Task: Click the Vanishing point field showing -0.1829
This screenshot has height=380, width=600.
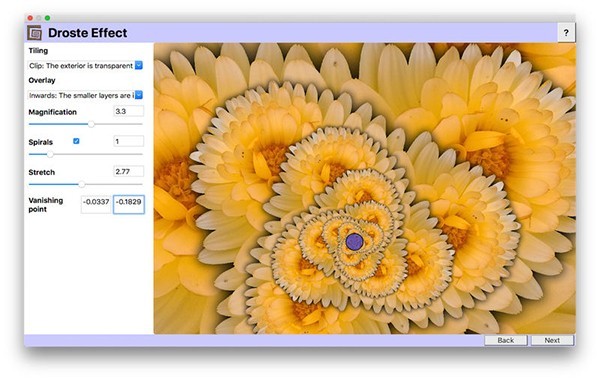Action: point(129,204)
